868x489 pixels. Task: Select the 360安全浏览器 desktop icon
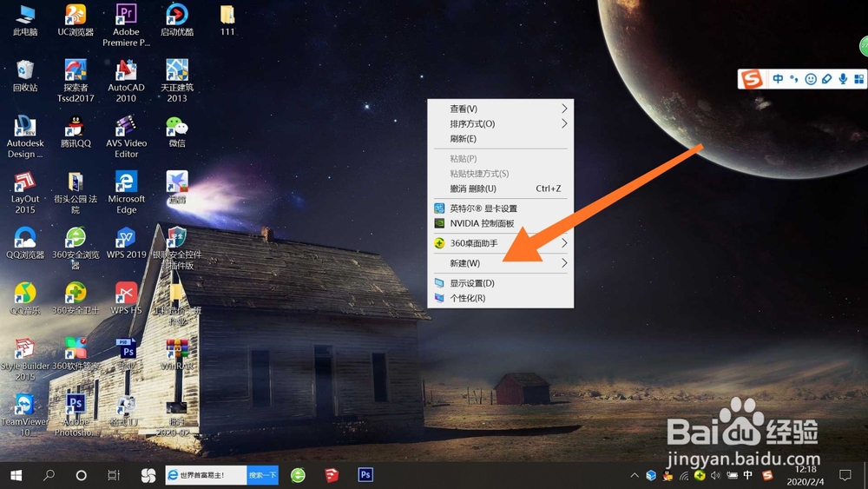76,248
